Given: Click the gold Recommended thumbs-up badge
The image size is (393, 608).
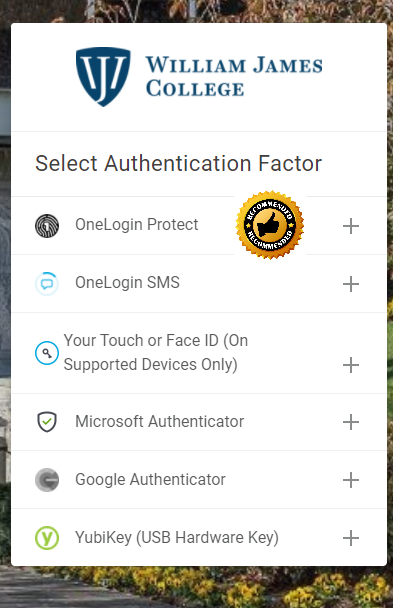Looking at the screenshot, I should (270, 225).
